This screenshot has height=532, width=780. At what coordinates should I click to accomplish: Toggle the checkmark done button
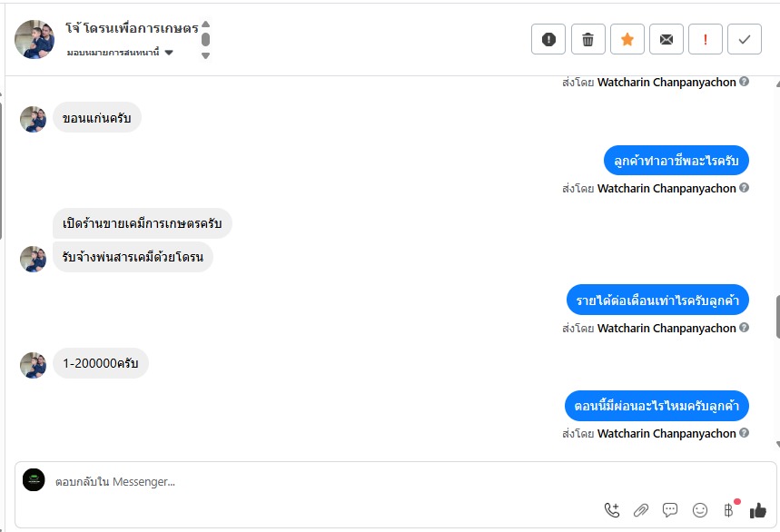pyautogui.click(x=745, y=39)
